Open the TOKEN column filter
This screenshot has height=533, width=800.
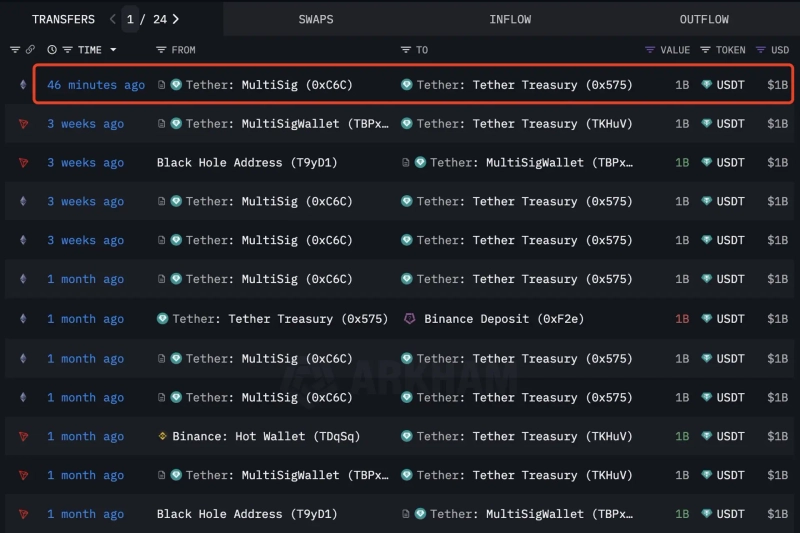pos(706,50)
